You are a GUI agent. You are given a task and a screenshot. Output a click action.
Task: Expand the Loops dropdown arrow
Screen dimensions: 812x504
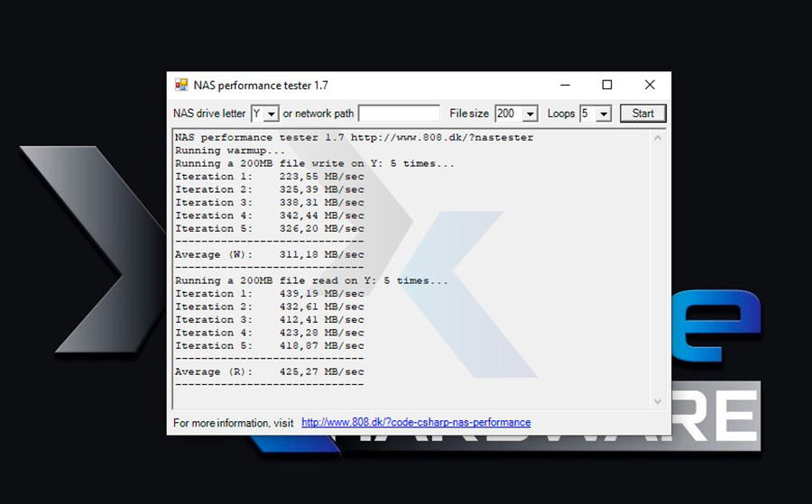tap(604, 114)
